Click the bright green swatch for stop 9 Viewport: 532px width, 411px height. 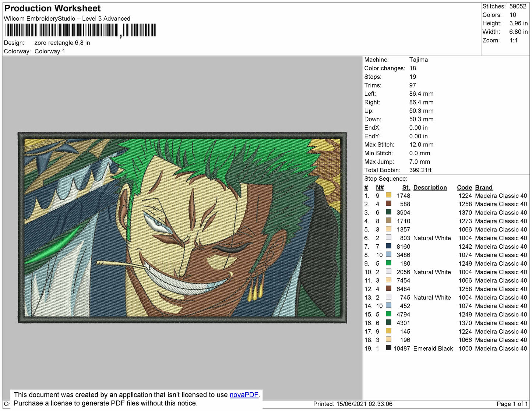pos(388,263)
